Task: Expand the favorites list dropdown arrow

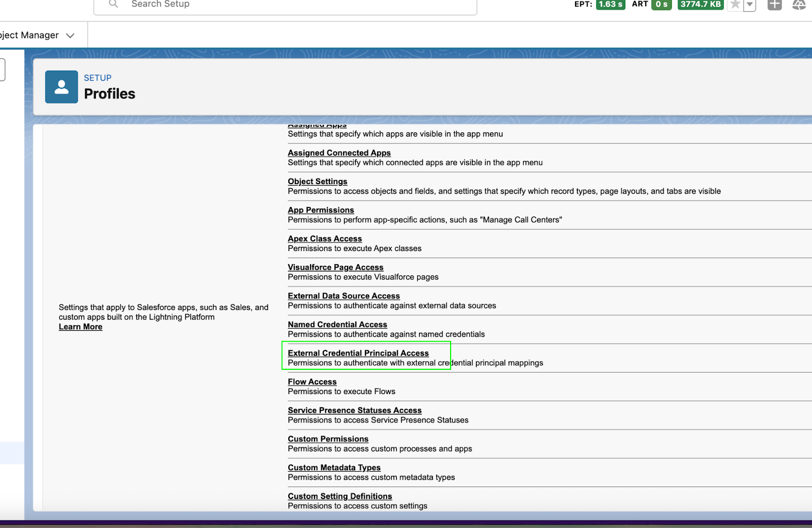Action: (x=749, y=5)
